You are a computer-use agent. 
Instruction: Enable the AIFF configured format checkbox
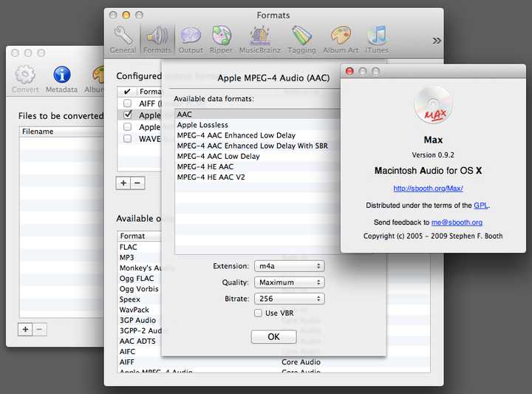point(127,103)
